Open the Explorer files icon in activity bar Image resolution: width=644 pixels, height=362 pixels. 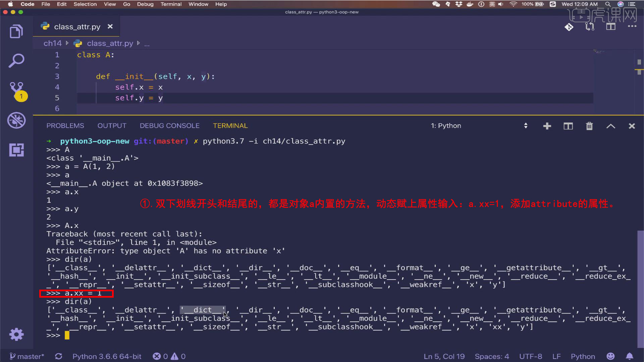(x=16, y=32)
